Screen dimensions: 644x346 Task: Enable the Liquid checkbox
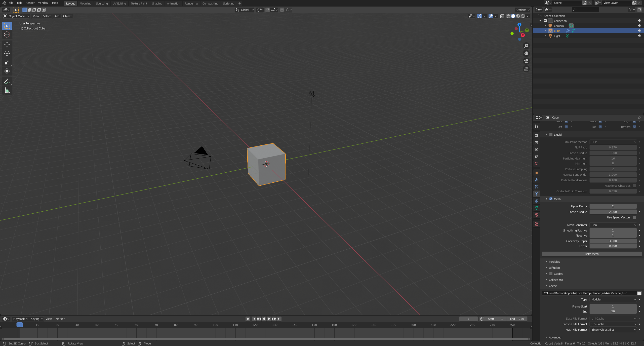[x=551, y=135]
